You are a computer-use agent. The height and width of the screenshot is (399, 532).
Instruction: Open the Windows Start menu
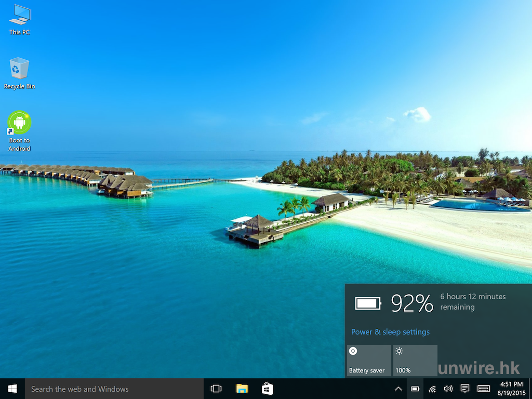(x=12, y=389)
